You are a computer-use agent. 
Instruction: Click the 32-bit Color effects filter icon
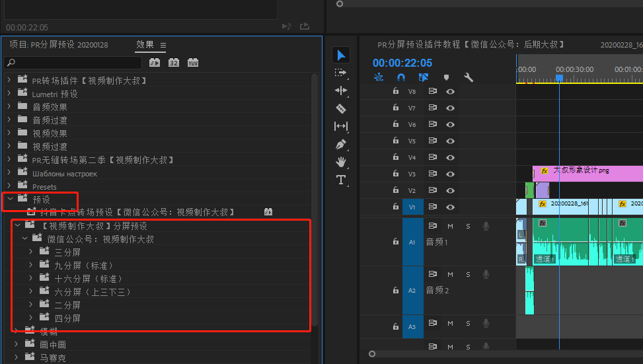point(174,63)
